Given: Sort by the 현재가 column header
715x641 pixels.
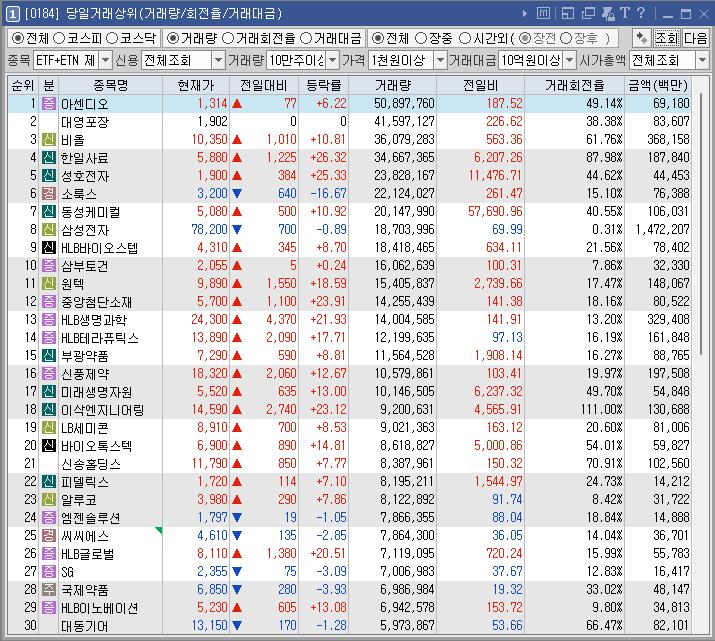Looking at the screenshot, I should pyautogui.click(x=196, y=85).
